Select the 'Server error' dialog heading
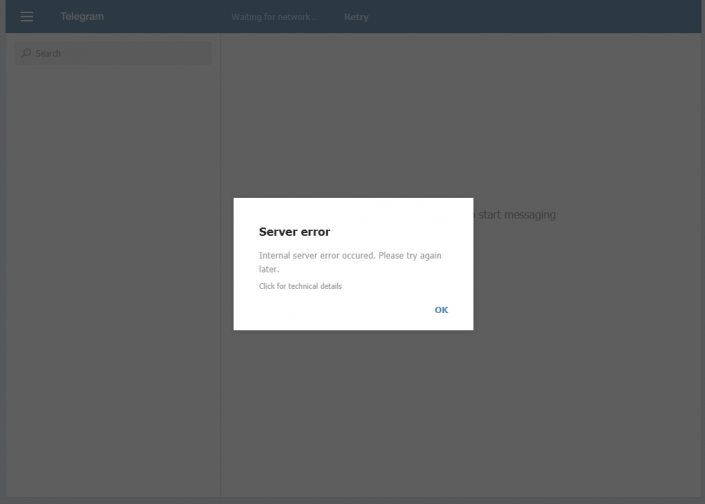 [x=294, y=232]
